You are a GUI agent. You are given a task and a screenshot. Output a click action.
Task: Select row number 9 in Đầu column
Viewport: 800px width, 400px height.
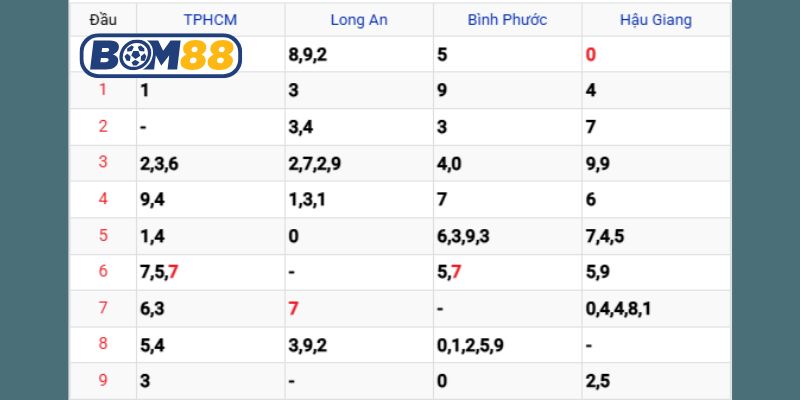pos(102,381)
